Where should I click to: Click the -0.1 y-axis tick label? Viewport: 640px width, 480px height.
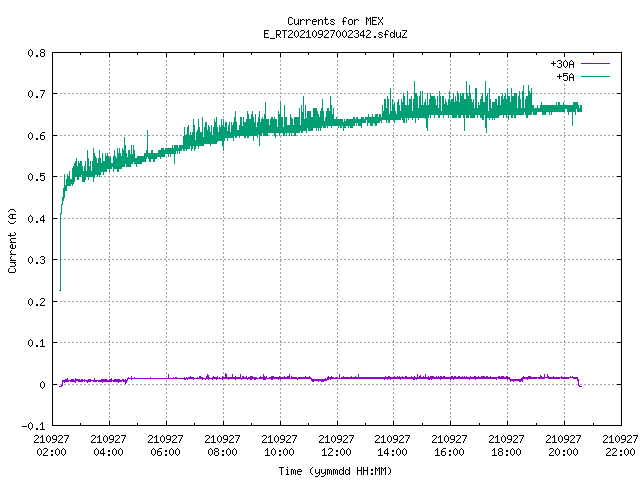point(33,426)
